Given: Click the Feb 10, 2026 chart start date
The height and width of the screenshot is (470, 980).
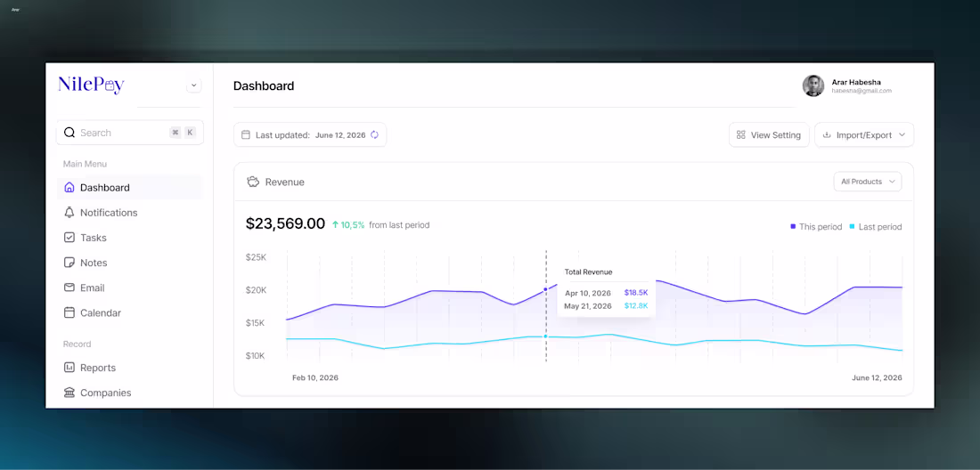Looking at the screenshot, I should tap(315, 377).
